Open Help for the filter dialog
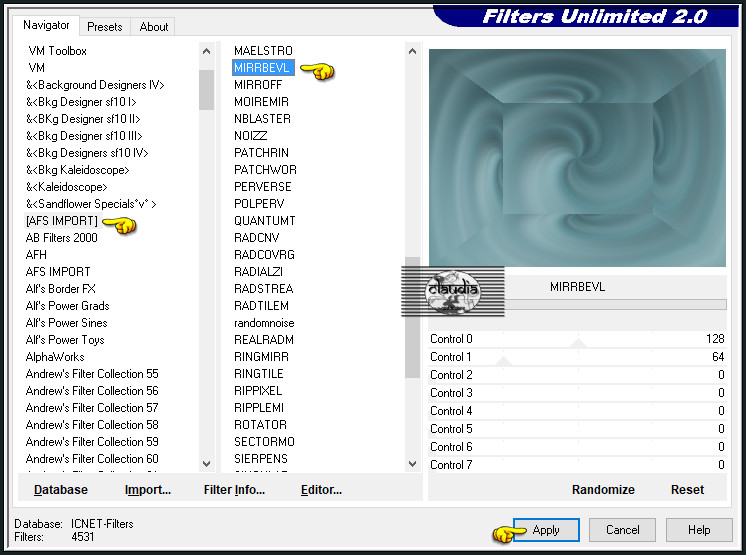This screenshot has height=555, width=746. coord(699,530)
